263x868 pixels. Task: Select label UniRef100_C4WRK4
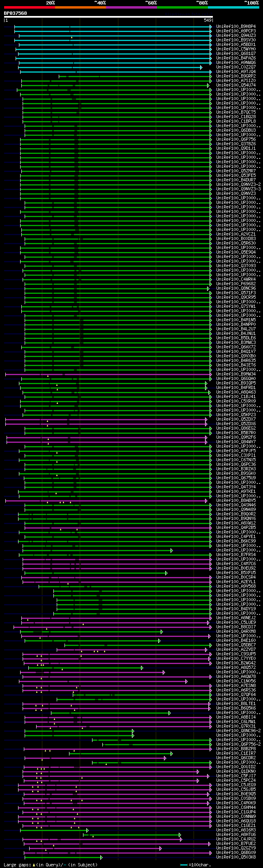coord(236,279)
